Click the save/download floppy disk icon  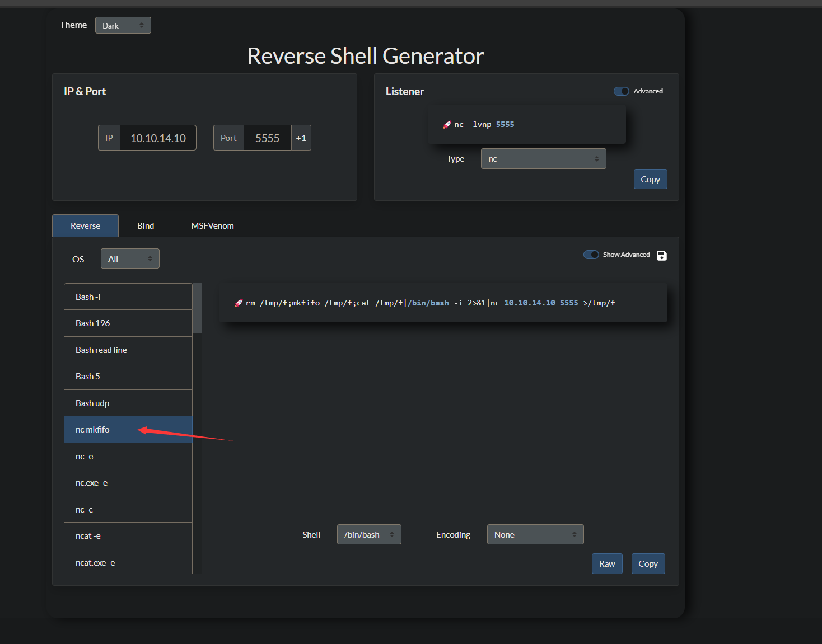point(661,256)
